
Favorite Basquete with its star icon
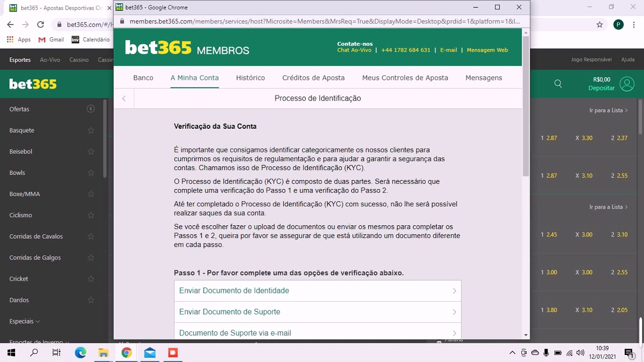(x=91, y=130)
